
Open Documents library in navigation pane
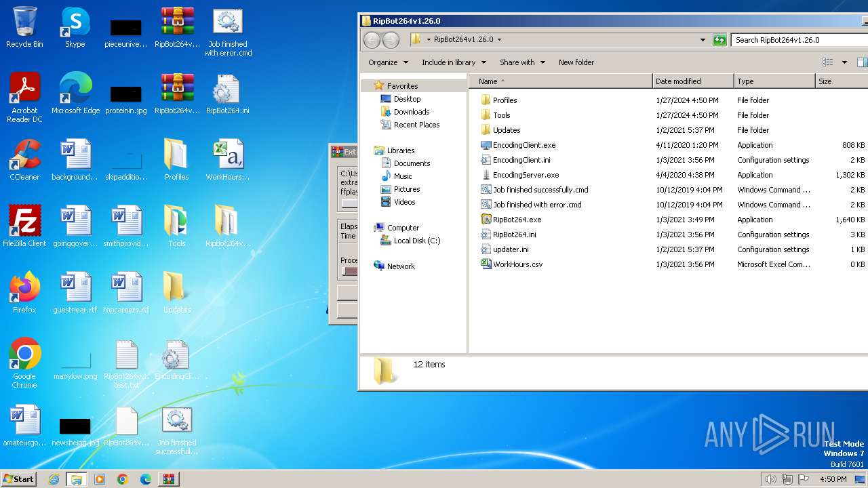pos(412,163)
